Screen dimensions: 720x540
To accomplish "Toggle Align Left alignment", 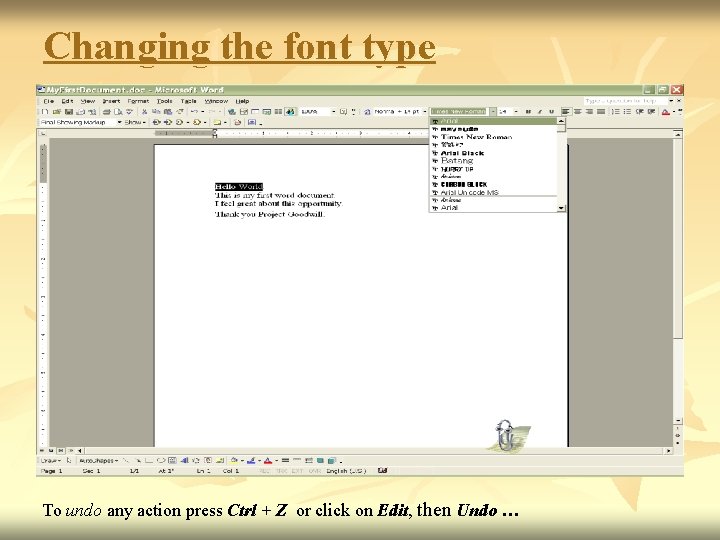I will click(x=566, y=112).
